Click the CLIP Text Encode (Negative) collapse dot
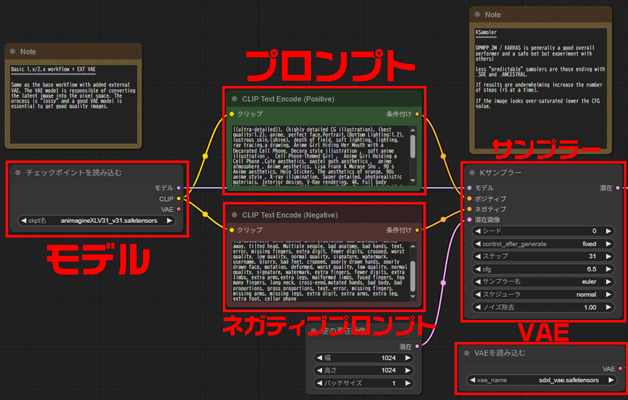The height and width of the screenshot is (400, 628). [235, 214]
